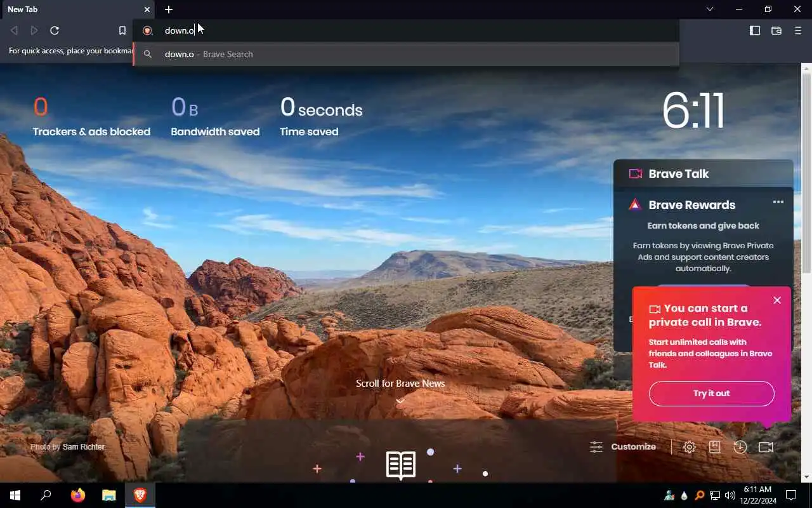Viewport: 812px width, 508px height.
Task: Click the Brave Talk camera icon in card header
Action: 635,173
